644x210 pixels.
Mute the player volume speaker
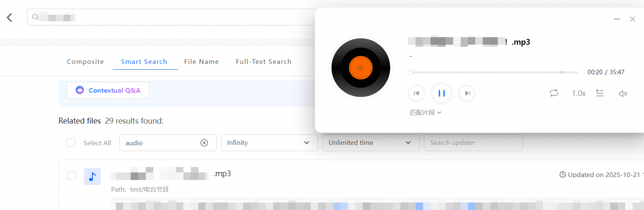pos(623,94)
